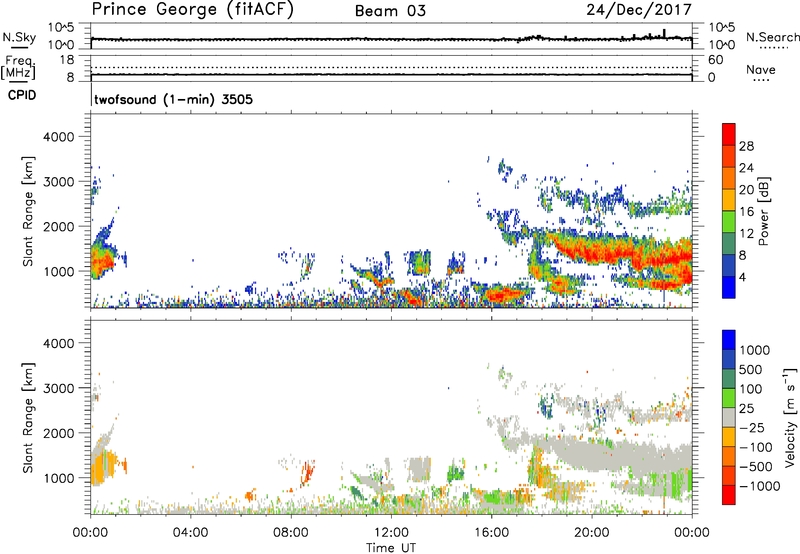The width and height of the screenshot is (800, 554).
Task: Click the '18' tick on the frequency axis
Action: [67, 60]
